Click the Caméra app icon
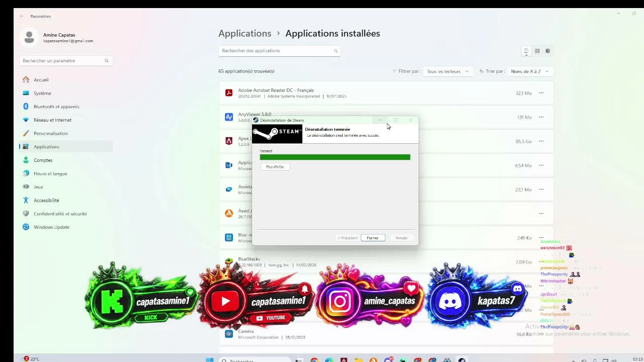Viewport: 644px width, 362px height. pos(229,334)
